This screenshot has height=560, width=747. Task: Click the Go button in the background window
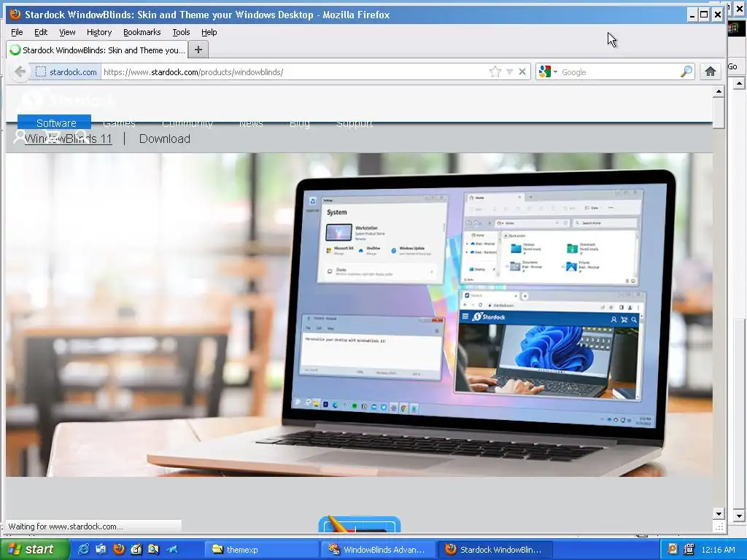tap(732, 66)
